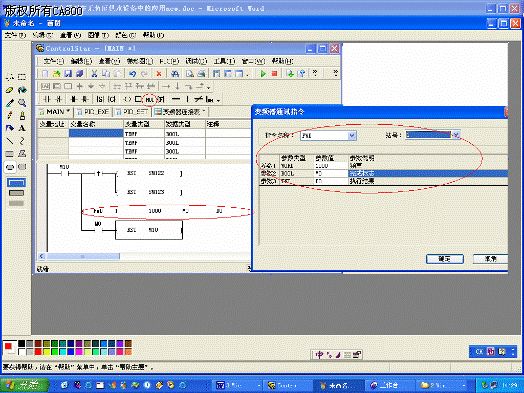Click the Undo arrow in ControlStar toolbar

pos(132,74)
